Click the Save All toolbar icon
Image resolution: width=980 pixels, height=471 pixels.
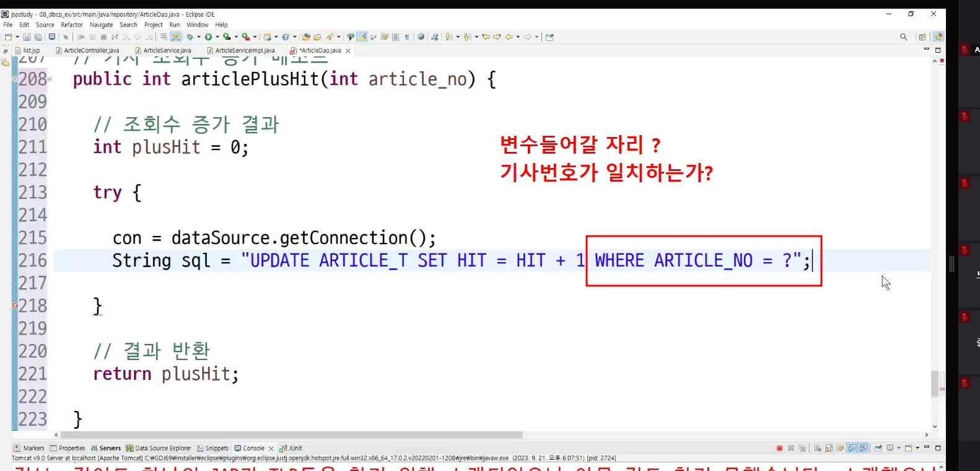coord(38,37)
